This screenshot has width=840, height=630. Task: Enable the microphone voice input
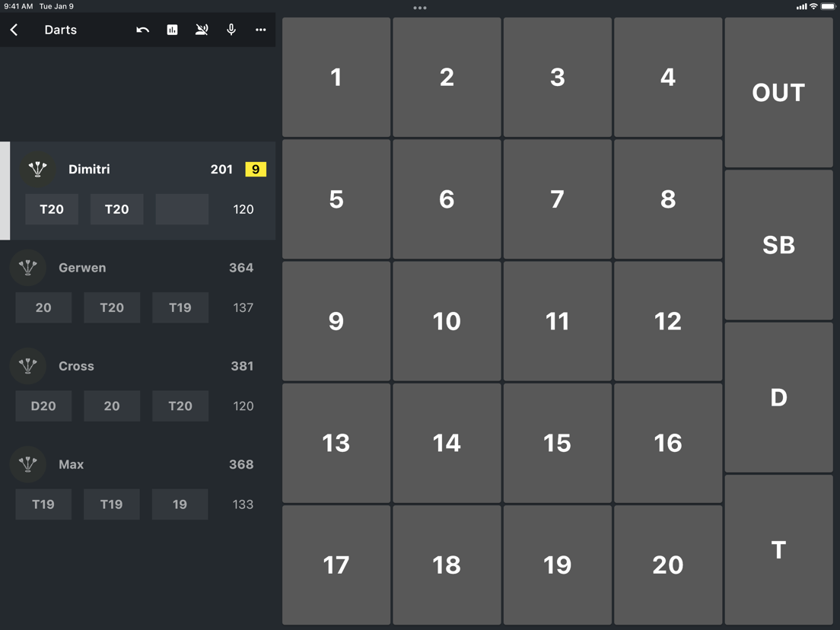[x=231, y=30]
